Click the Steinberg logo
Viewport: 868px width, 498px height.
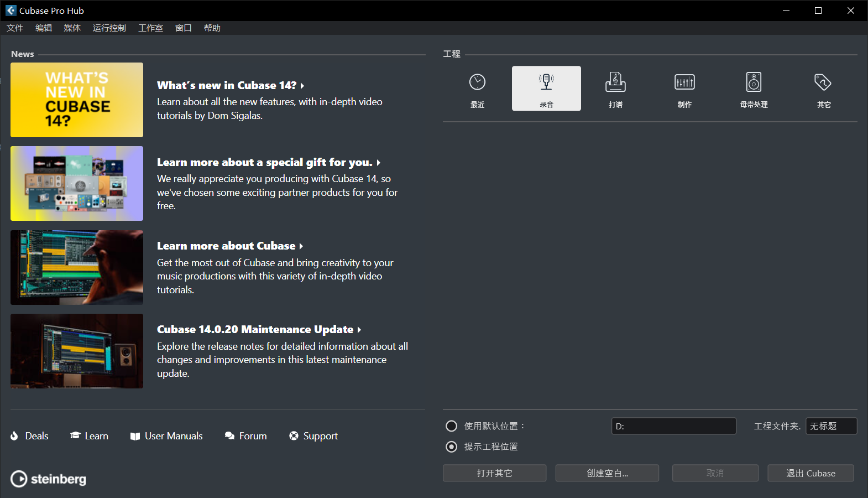click(x=48, y=479)
